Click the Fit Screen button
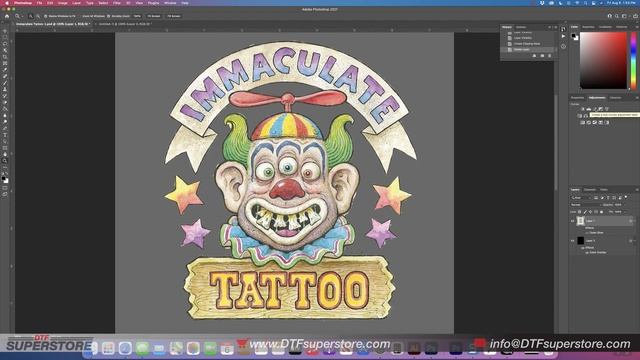Image resolution: width=640 pixels, height=360 pixels. pyautogui.click(x=153, y=16)
